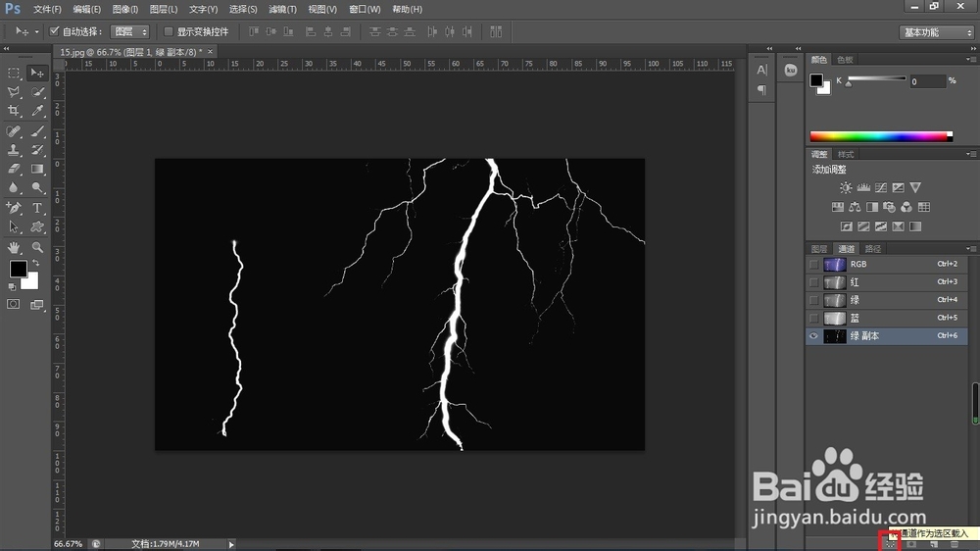
Task: Collapse the toolbox panel double arrow
Action: 6,48
